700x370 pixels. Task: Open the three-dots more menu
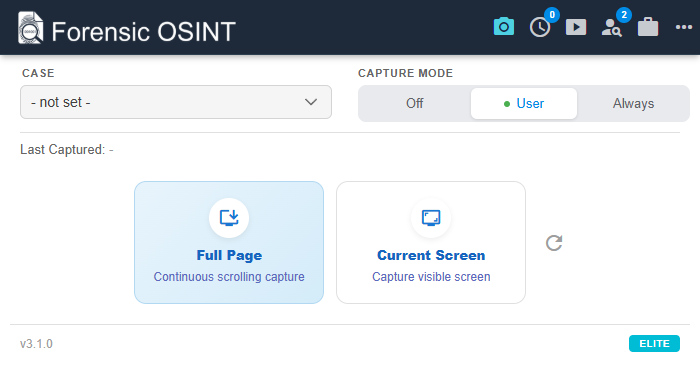click(x=683, y=27)
